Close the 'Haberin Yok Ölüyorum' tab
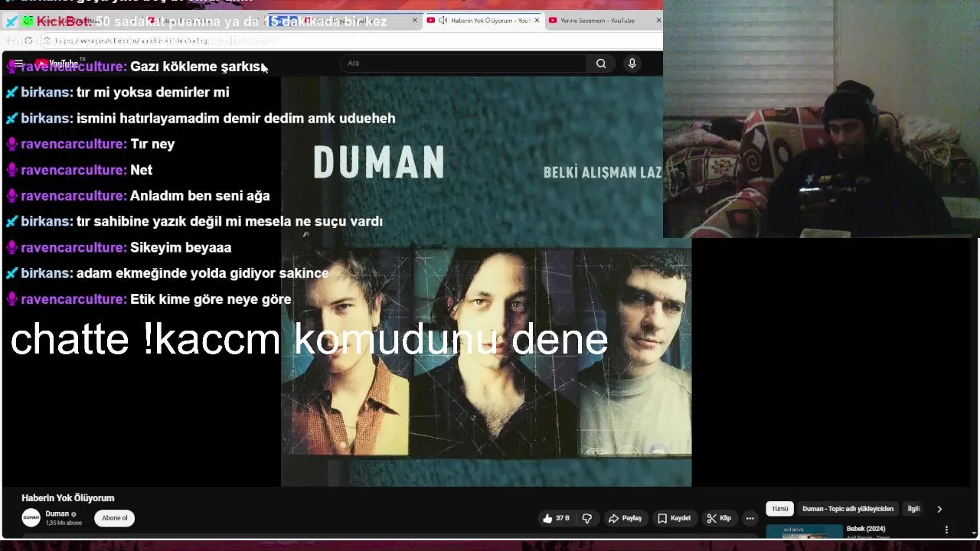Viewport: 980px width, 551px height. click(x=537, y=21)
